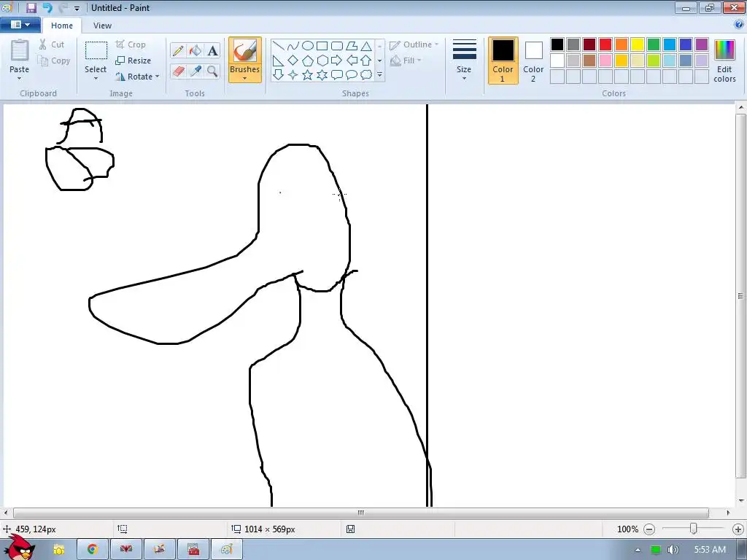Choose the Line shape
This screenshot has width=747, height=560.
pos(279,46)
